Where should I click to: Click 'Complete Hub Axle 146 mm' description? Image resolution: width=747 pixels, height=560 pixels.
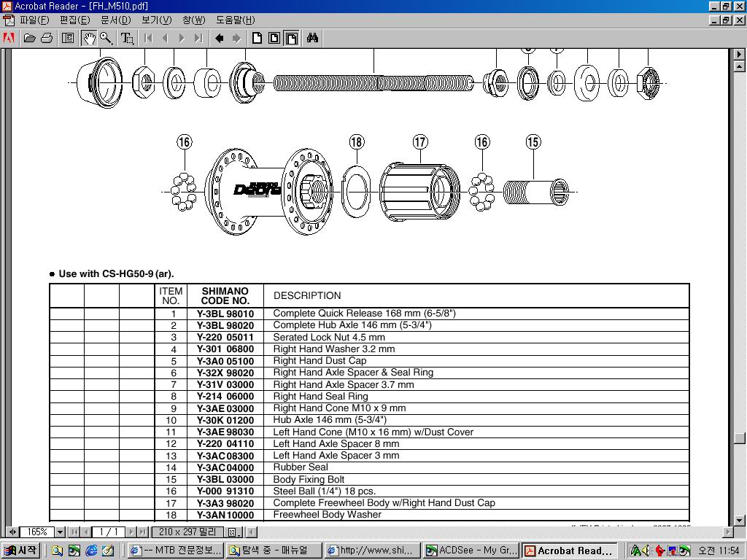pos(352,325)
